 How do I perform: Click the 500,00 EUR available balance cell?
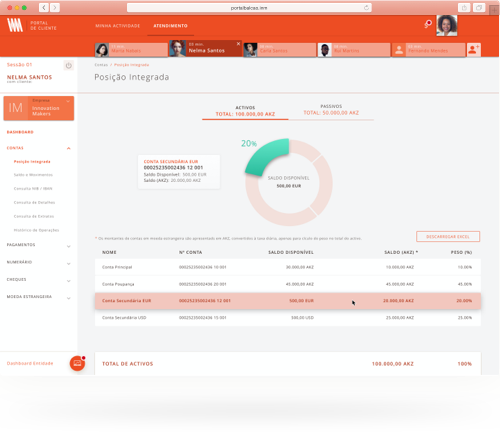click(x=301, y=301)
